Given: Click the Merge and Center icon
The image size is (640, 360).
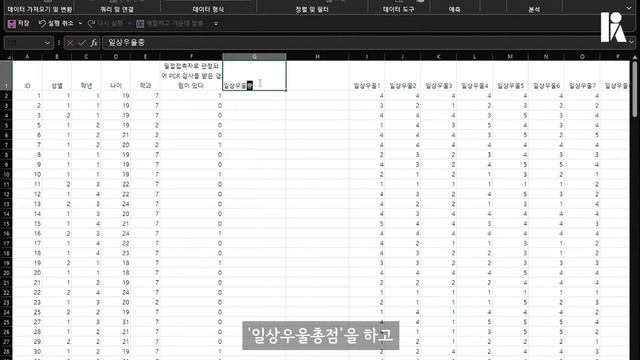Looking at the screenshot, I should pyautogui.click(x=140, y=24).
